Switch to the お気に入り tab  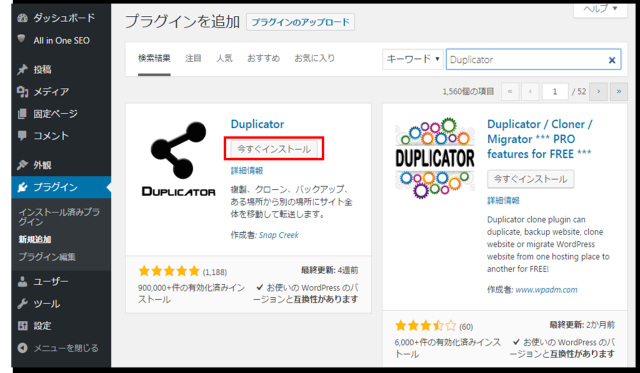[x=315, y=58]
